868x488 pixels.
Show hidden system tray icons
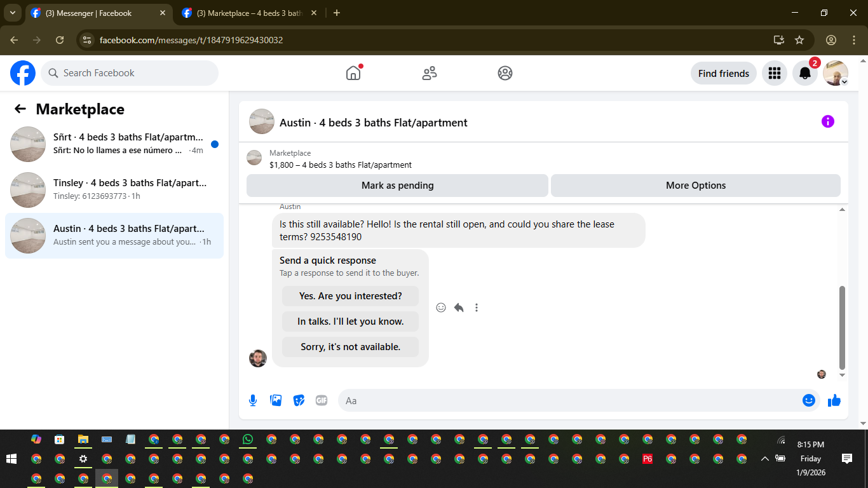765,459
